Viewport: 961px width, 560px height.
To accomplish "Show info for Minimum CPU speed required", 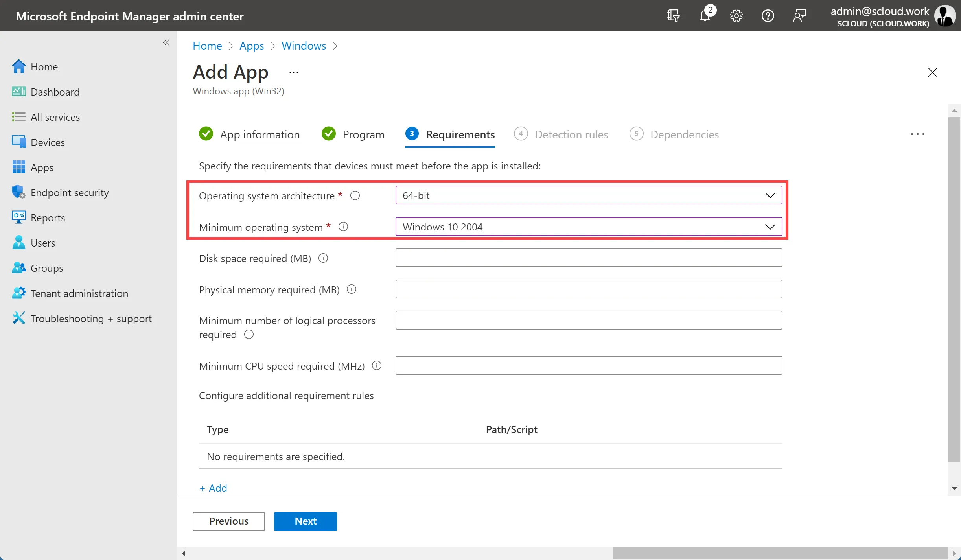I will [377, 366].
